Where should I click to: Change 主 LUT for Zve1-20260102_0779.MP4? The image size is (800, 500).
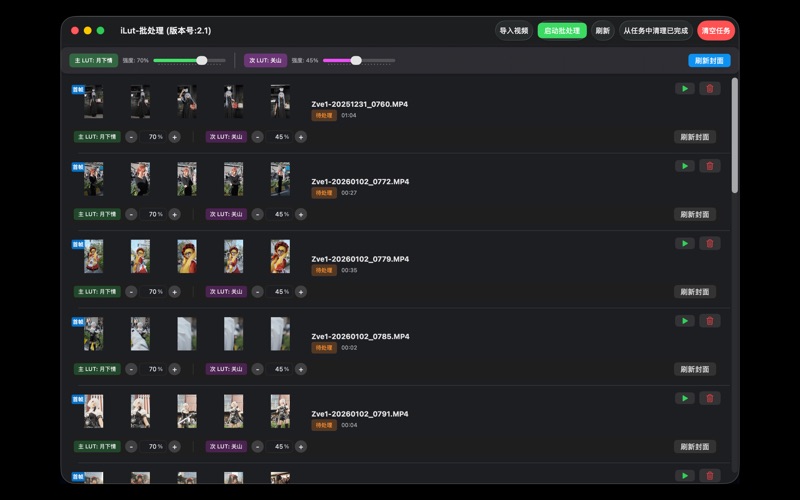(x=97, y=292)
